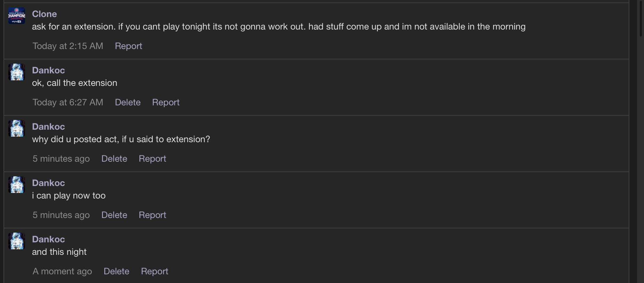Report the "and this night" comment
Image resolution: width=644 pixels, height=283 pixels.
point(154,271)
